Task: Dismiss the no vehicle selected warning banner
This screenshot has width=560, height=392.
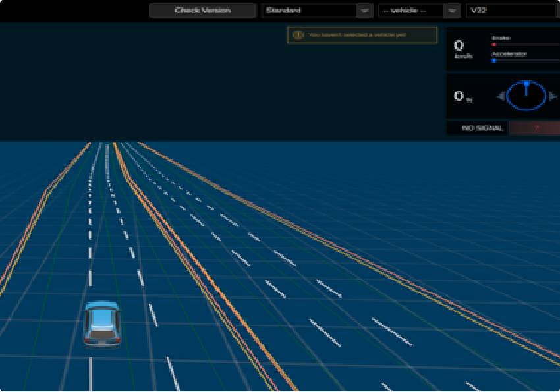Action: [362, 35]
